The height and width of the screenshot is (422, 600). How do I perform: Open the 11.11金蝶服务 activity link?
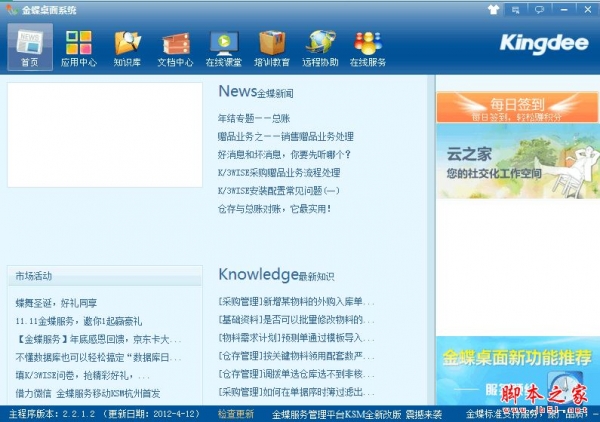(x=79, y=321)
